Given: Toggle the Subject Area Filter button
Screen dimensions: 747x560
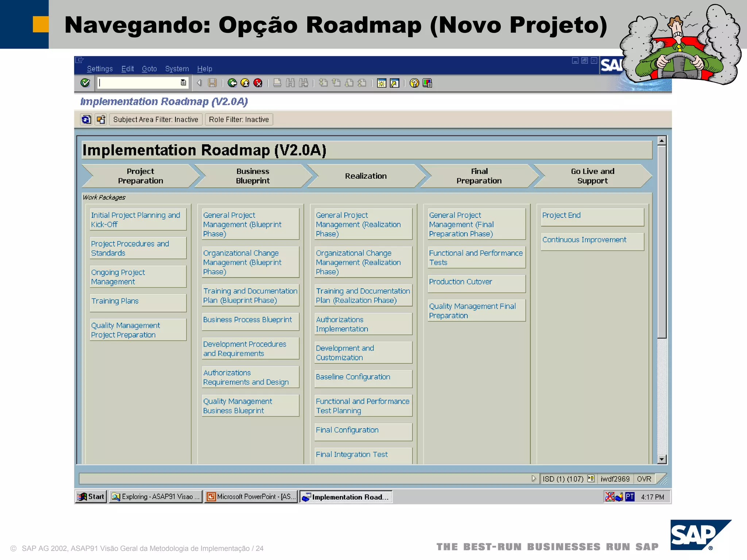Looking at the screenshot, I should tap(156, 120).
